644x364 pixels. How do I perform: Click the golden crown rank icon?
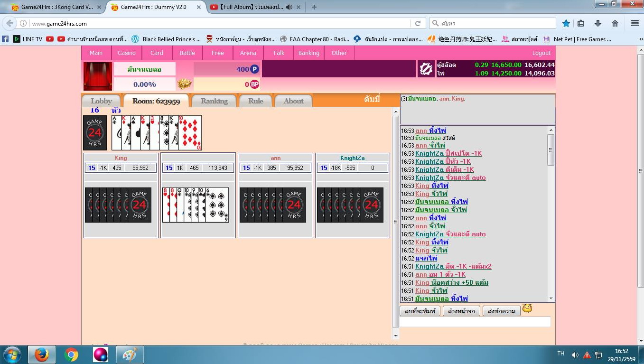point(184,84)
